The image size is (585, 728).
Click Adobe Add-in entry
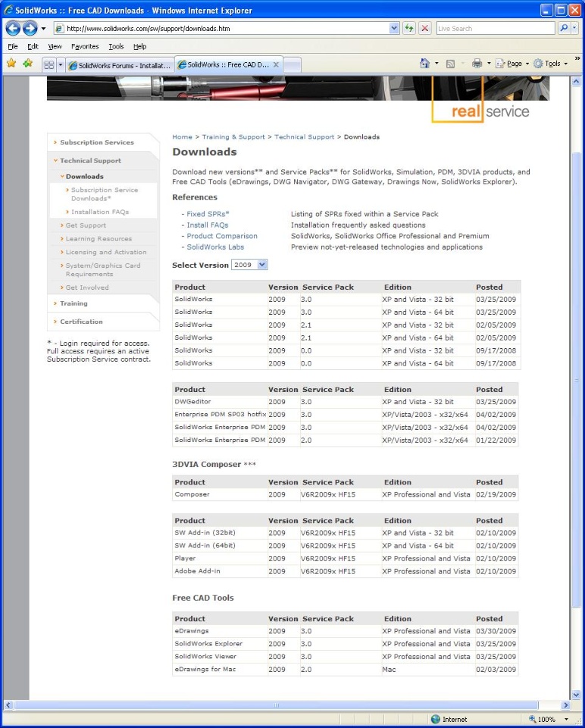[x=197, y=571]
